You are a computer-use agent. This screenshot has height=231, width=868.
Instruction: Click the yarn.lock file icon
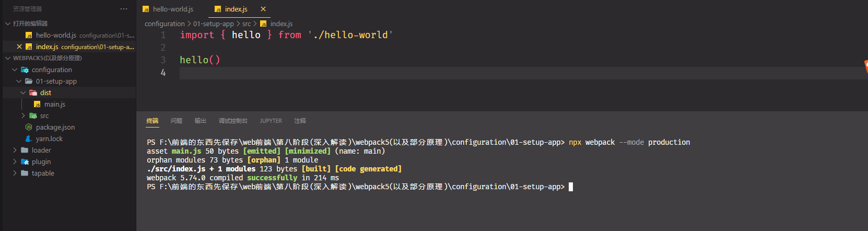pos(29,138)
